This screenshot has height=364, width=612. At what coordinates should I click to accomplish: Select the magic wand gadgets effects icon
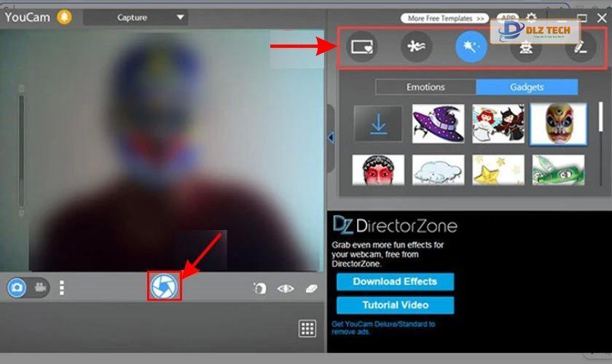[471, 47]
